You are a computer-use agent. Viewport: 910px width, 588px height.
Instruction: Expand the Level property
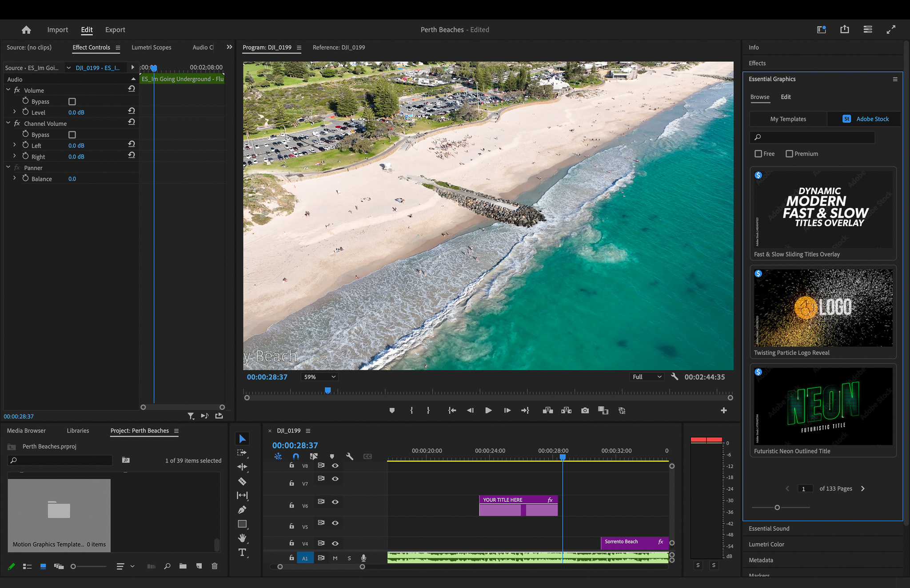pyautogui.click(x=14, y=112)
